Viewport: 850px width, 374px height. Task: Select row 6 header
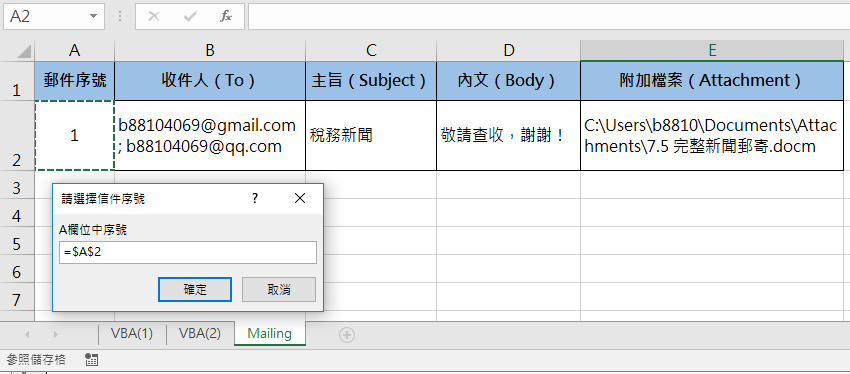[x=17, y=269]
